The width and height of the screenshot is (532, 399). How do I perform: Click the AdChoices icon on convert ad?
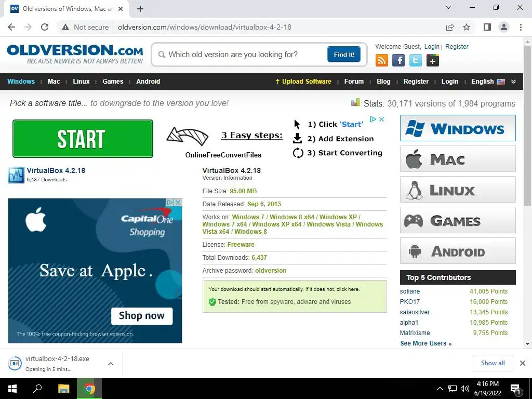pos(373,119)
